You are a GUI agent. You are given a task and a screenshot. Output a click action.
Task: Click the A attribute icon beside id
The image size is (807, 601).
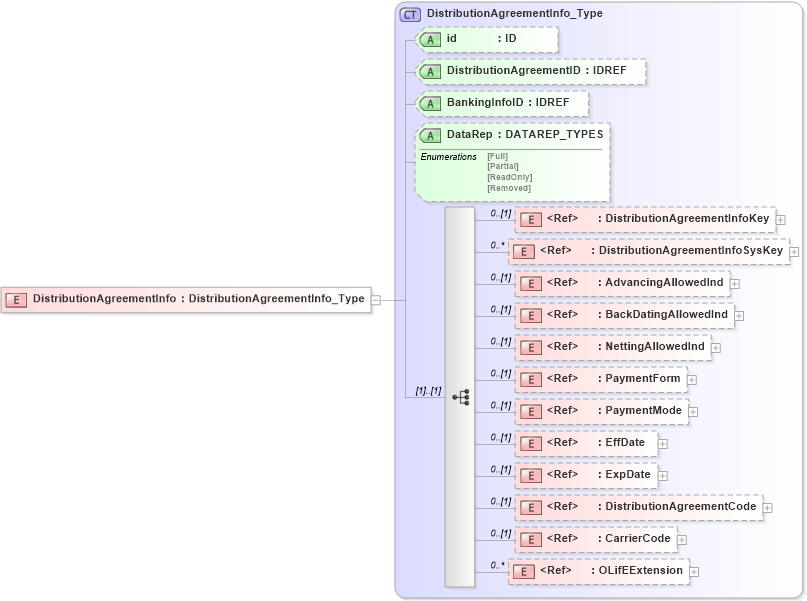pyautogui.click(x=430, y=40)
